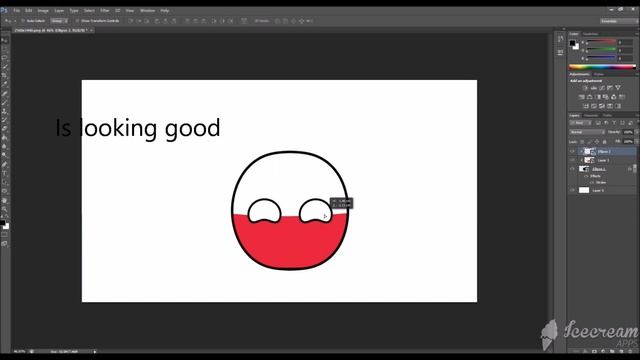Enable the Auto-Select checkbox

click(x=23, y=20)
